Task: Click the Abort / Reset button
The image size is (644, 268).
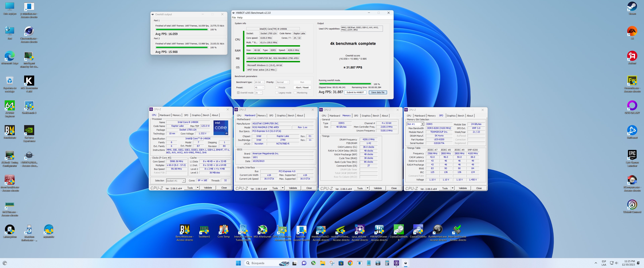Action: 302,87
